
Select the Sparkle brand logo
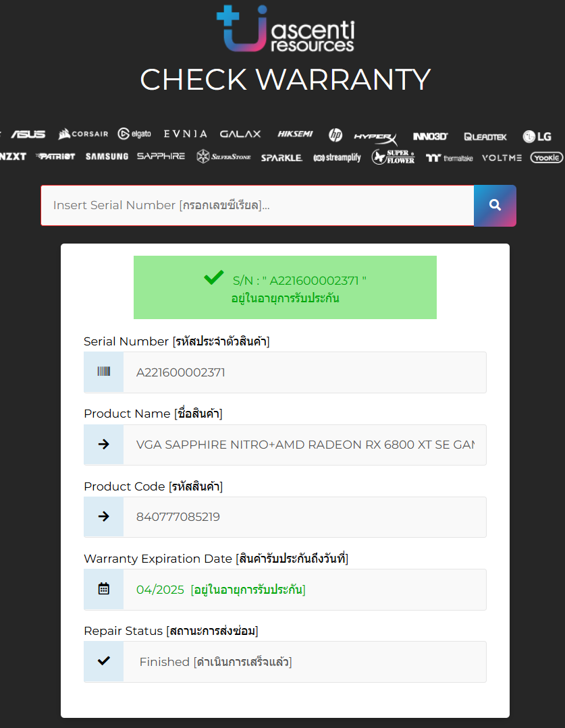click(281, 158)
